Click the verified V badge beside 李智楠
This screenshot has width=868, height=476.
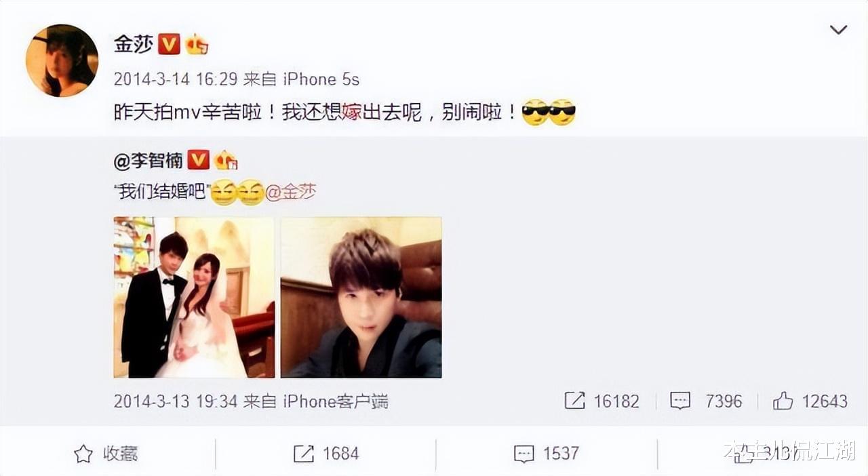pyautogui.click(x=198, y=161)
